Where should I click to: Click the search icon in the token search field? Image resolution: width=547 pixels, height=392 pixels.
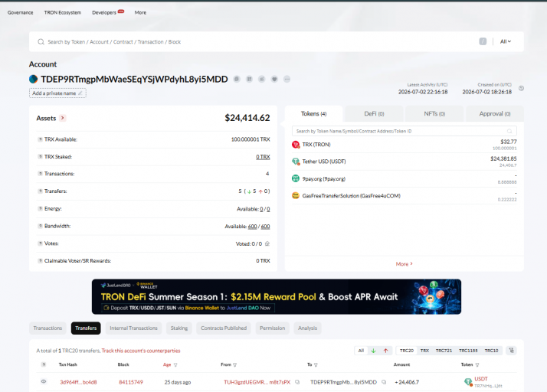coord(509,131)
